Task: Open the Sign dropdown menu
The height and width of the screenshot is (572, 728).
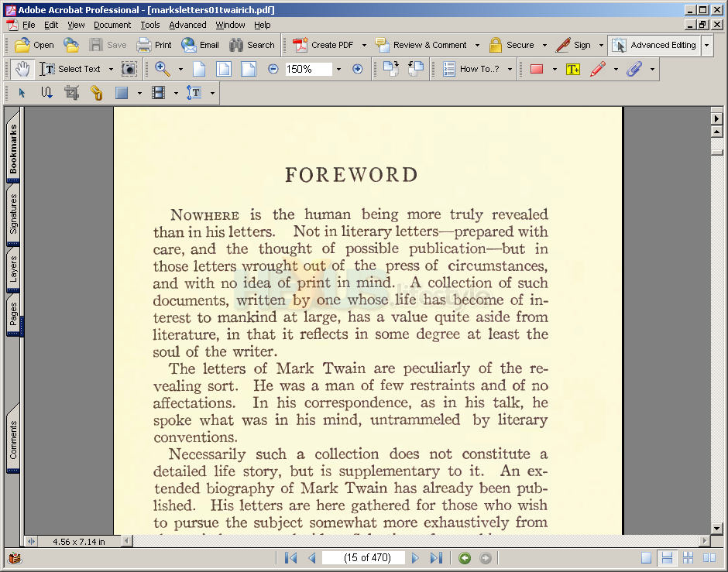Action: (x=601, y=45)
